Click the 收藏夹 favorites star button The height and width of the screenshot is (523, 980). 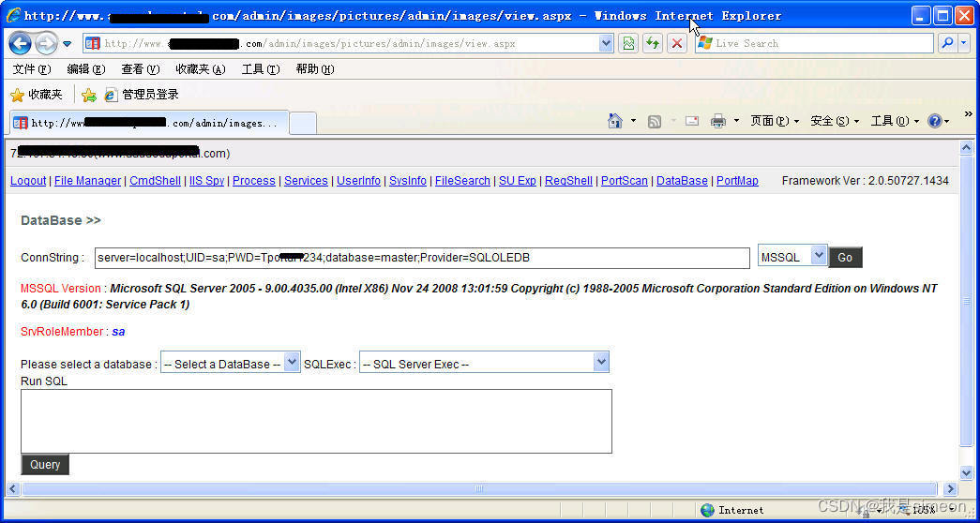[x=37, y=95]
